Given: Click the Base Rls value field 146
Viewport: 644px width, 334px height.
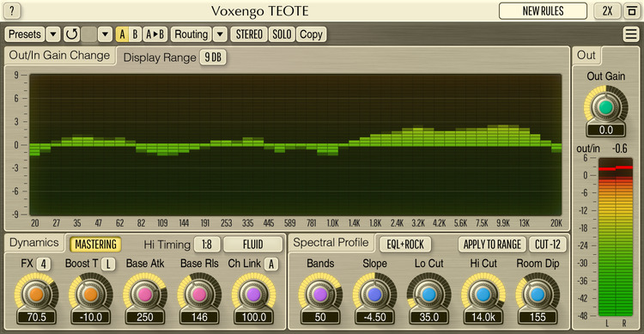Looking at the screenshot, I should pos(199,317).
